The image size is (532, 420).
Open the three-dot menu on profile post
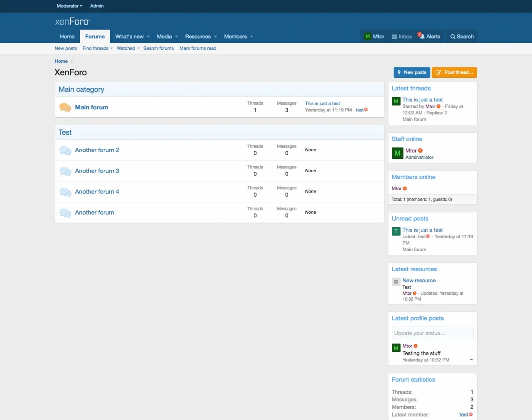471,360
